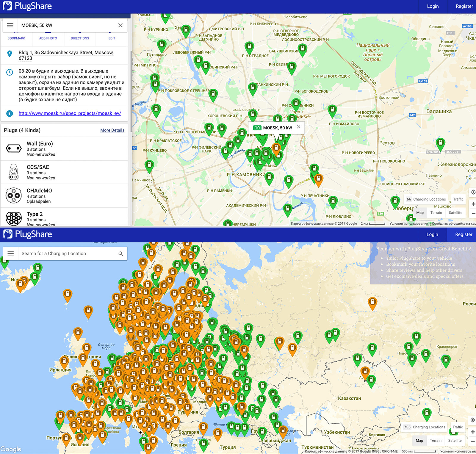Open hamburger menu in lower search bar
476x454 pixels.
click(11, 253)
